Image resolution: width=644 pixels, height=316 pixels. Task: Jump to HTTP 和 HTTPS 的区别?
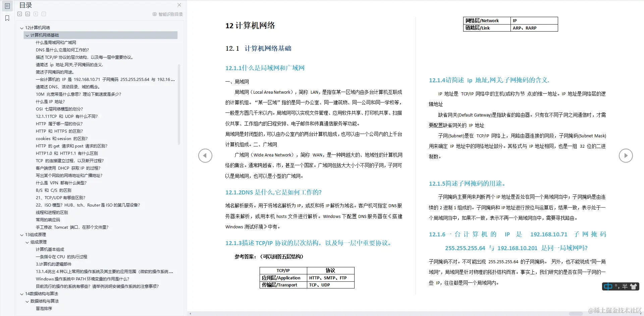pos(59,131)
